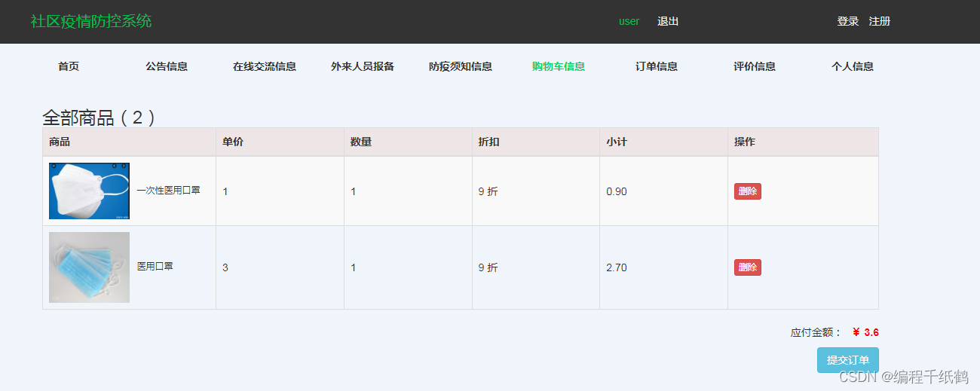Image resolution: width=980 pixels, height=391 pixels.
Task: Submit the order with 提交订单
Action: click(848, 360)
